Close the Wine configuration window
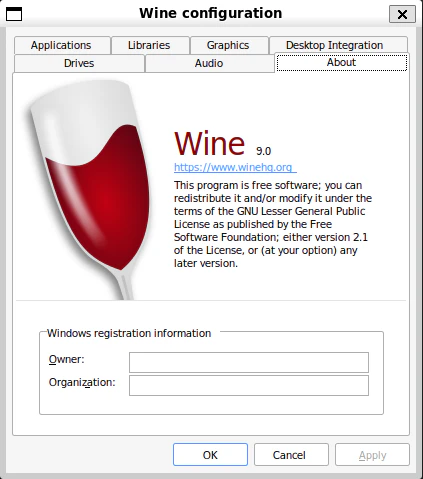 402,14
